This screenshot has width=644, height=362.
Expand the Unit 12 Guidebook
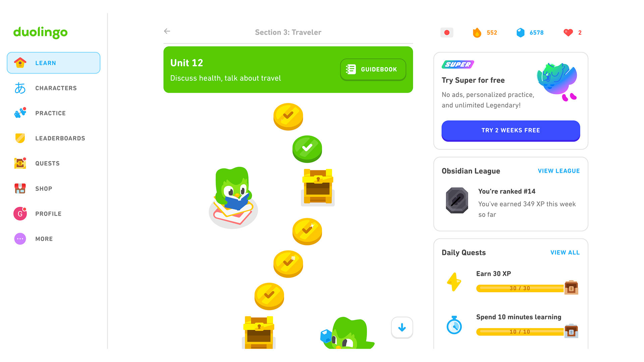(371, 70)
